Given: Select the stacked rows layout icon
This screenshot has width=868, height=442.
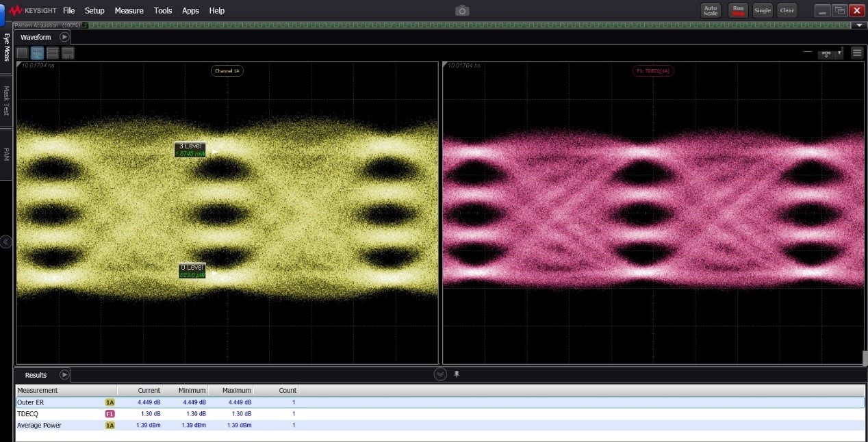Looking at the screenshot, I should coord(53,53).
